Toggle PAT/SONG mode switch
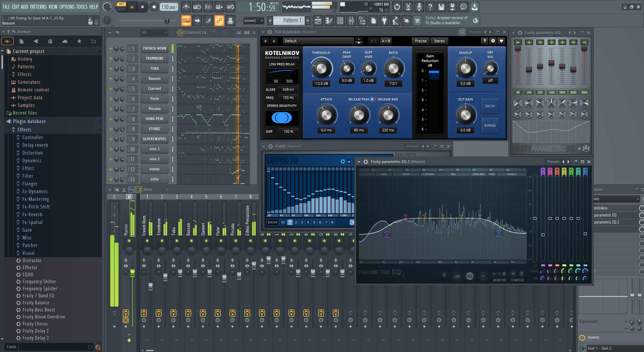Screen dimensions: 644x352 [121, 7]
